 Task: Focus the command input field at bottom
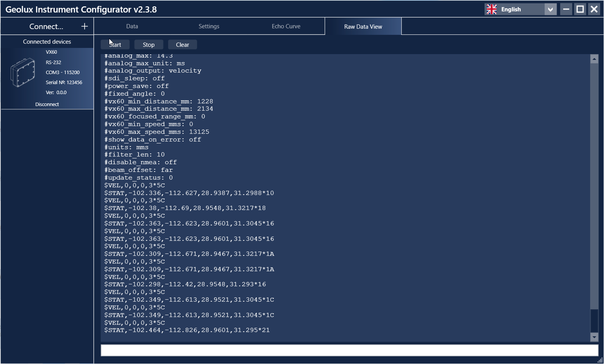click(x=349, y=351)
